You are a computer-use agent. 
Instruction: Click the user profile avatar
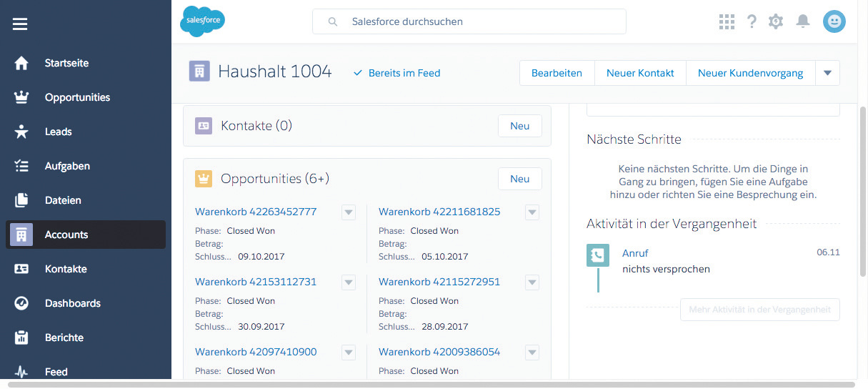(x=834, y=21)
